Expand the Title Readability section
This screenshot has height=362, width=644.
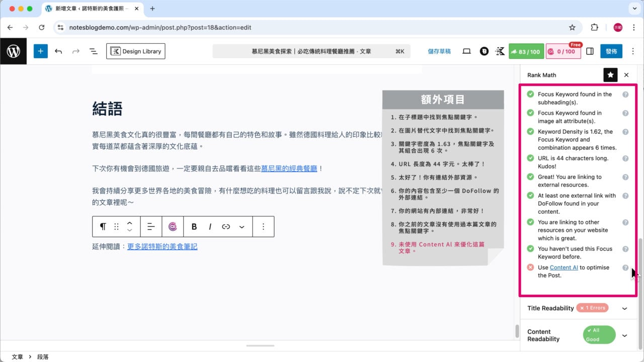point(625,308)
